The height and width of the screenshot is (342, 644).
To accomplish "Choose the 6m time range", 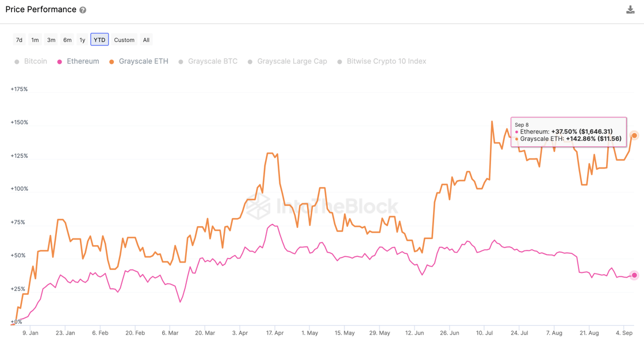I will (x=67, y=40).
